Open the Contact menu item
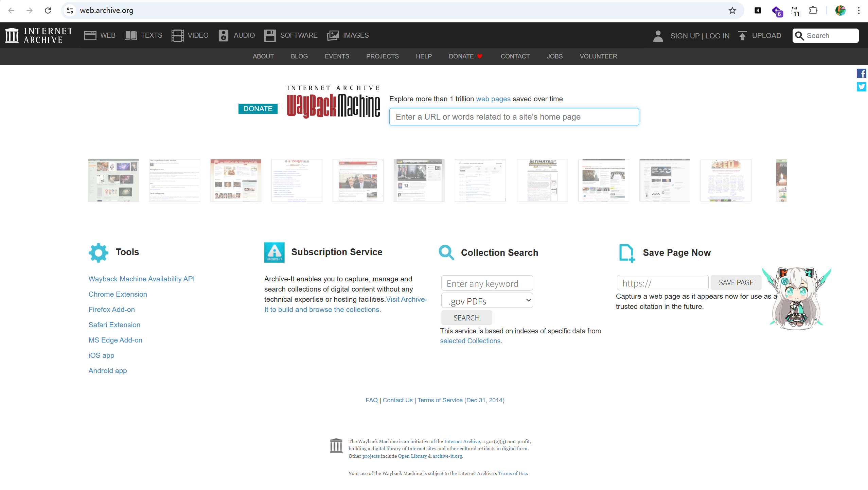868x490 pixels. coord(515,56)
